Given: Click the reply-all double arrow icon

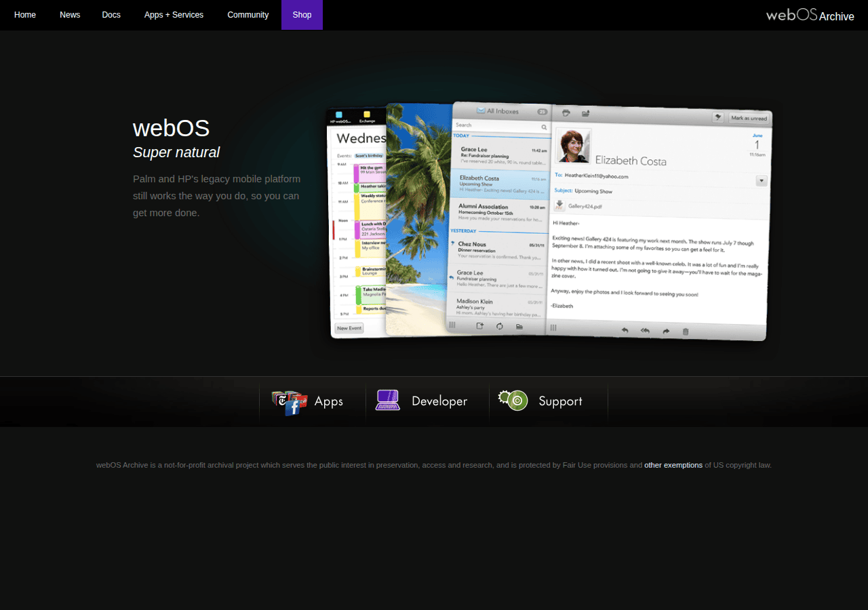Looking at the screenshot, I should [645, 331].
